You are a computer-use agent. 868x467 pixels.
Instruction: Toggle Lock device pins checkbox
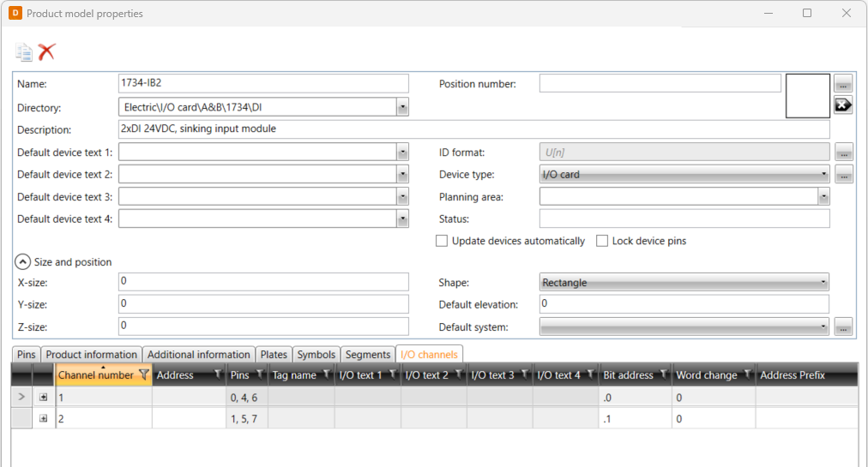[x=602, y=242]
